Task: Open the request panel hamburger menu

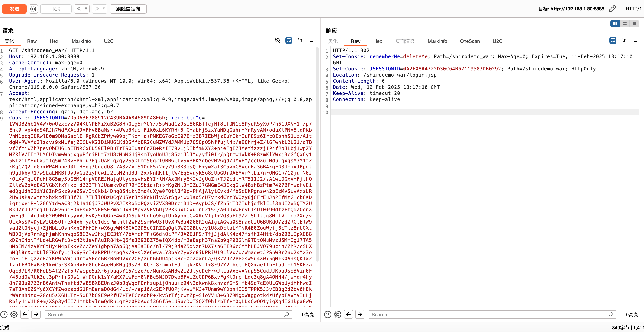Action: (x=312, y=40)
